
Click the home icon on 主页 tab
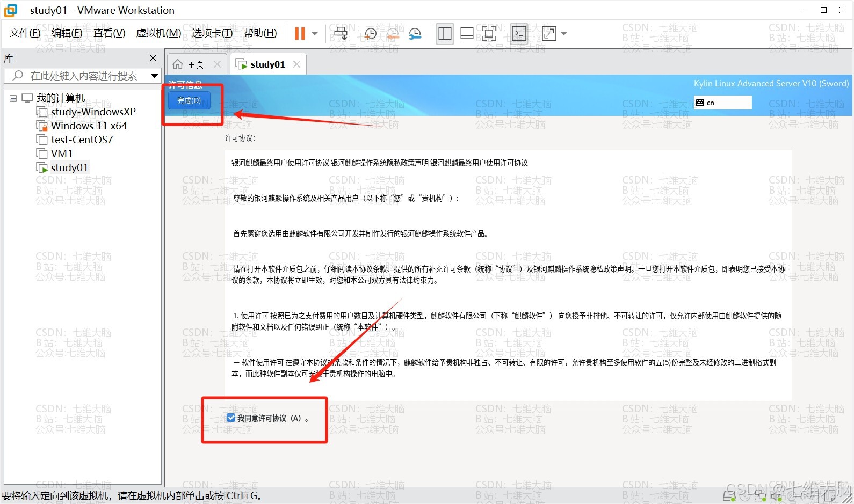click(178, 64)
